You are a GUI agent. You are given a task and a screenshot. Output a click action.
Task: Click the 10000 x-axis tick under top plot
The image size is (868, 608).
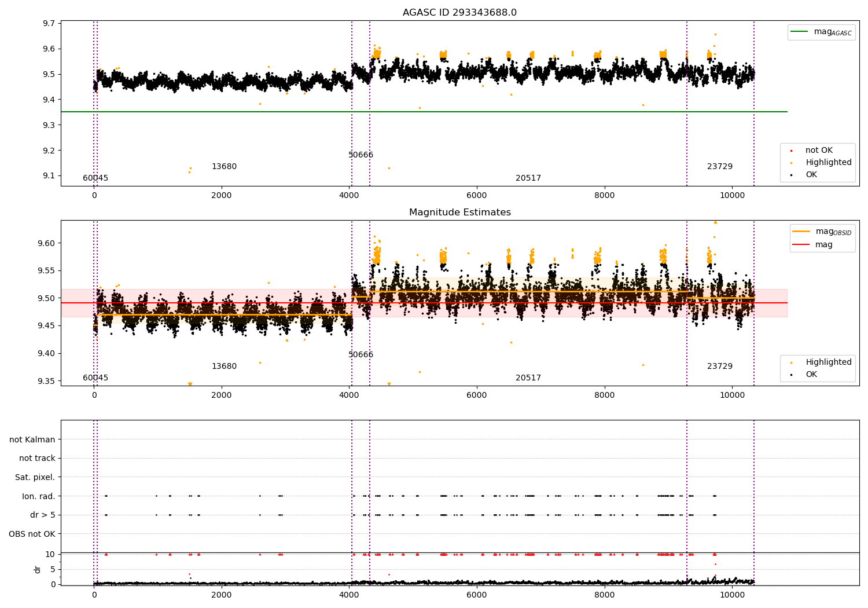coord(732,196)
